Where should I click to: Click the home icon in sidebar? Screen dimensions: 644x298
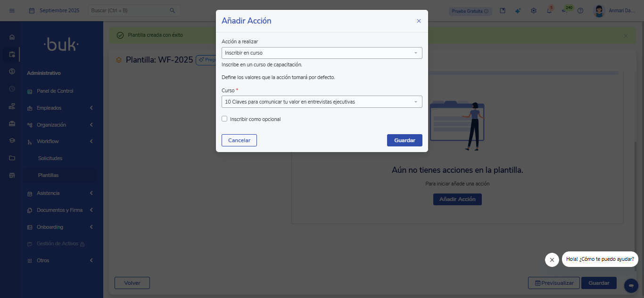12,37
